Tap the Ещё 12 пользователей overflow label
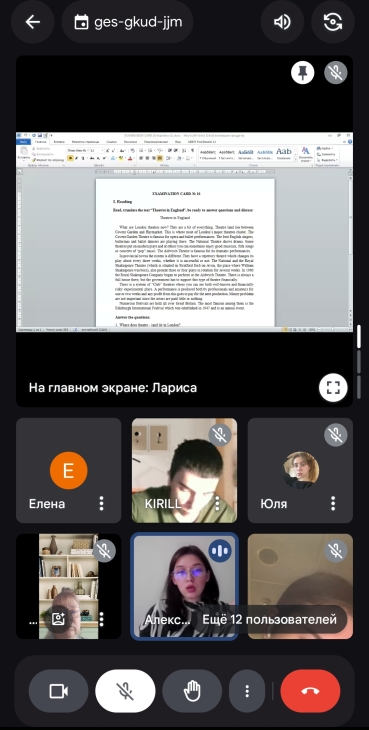 coord(269,620)
